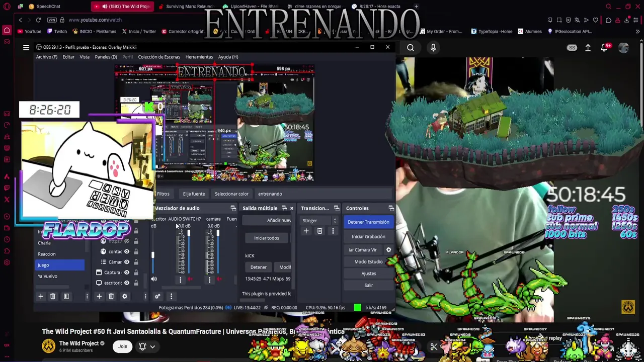Remove selected source with trash icon

(x=111, y=296)
